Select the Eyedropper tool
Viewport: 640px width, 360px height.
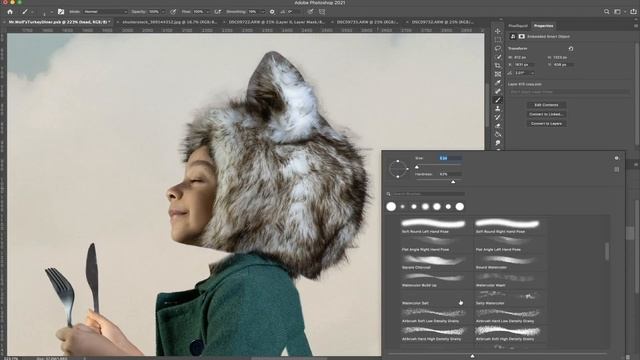[x=498, y=83]
